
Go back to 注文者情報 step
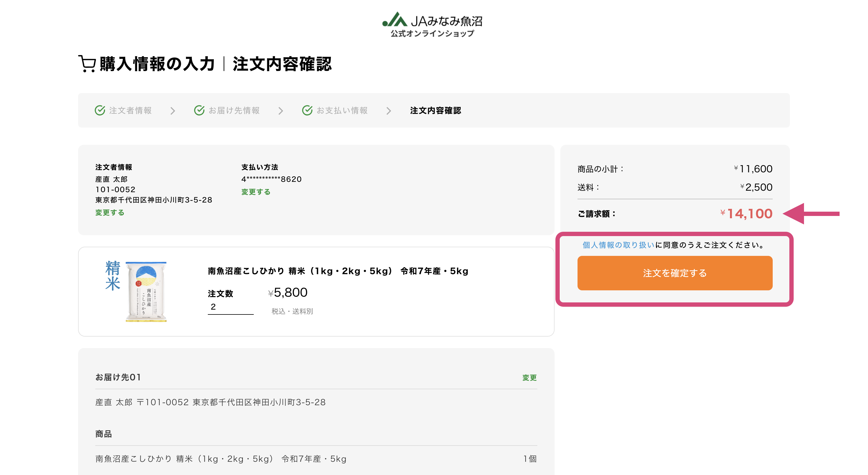click(130, 111)
